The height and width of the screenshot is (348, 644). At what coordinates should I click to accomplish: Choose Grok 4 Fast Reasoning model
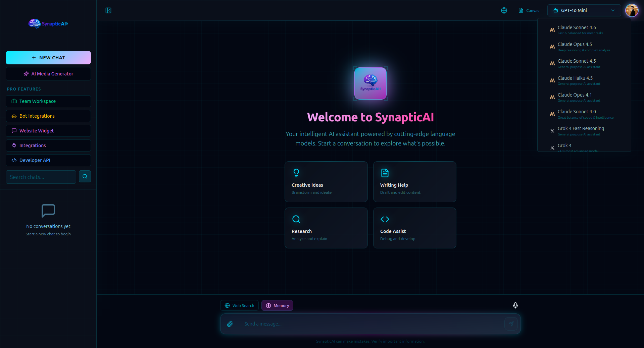584,131
